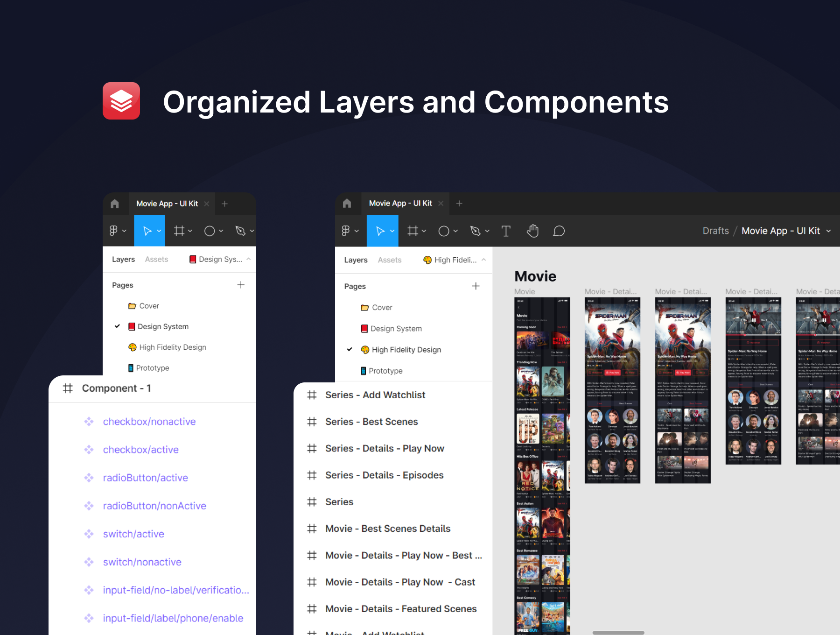Select the Text tool in right toolbar
This screenshot has height=635, width=840.
pyautogui.click(x=506, y=231)
